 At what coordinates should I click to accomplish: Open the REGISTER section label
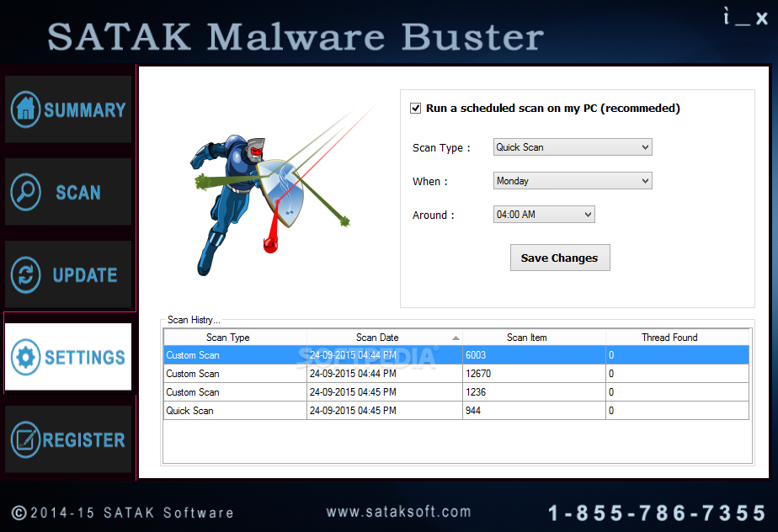coord(84,440)
